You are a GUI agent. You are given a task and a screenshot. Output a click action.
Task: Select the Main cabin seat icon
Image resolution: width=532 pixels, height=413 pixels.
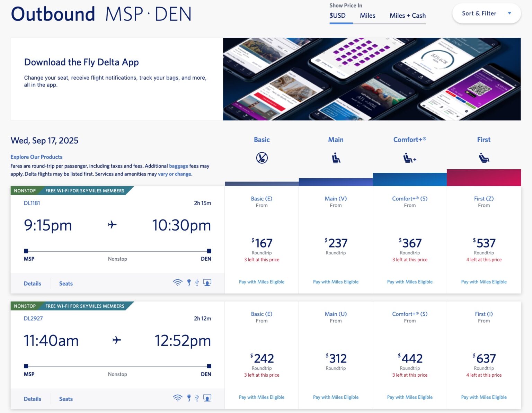[335, 158]
